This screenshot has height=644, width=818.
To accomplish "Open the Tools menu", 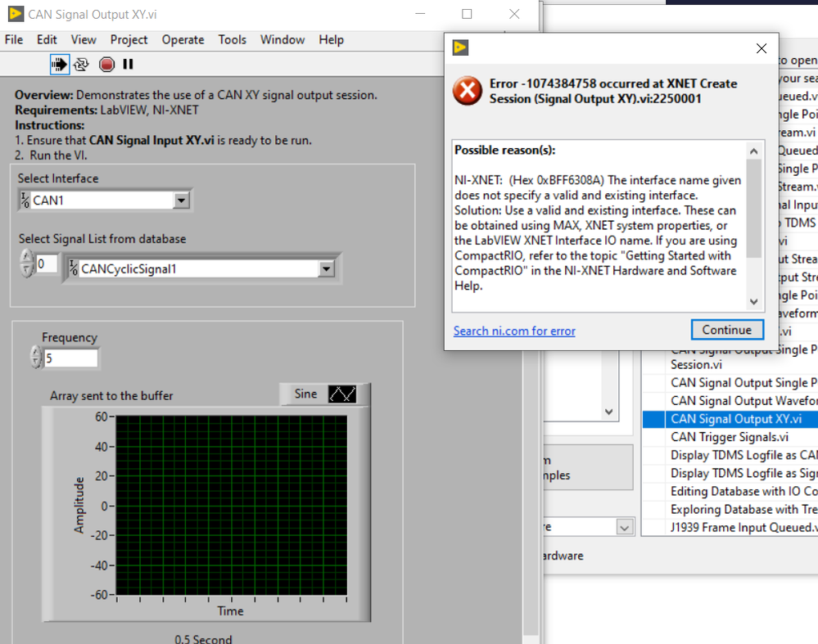I will pos(233,39).
